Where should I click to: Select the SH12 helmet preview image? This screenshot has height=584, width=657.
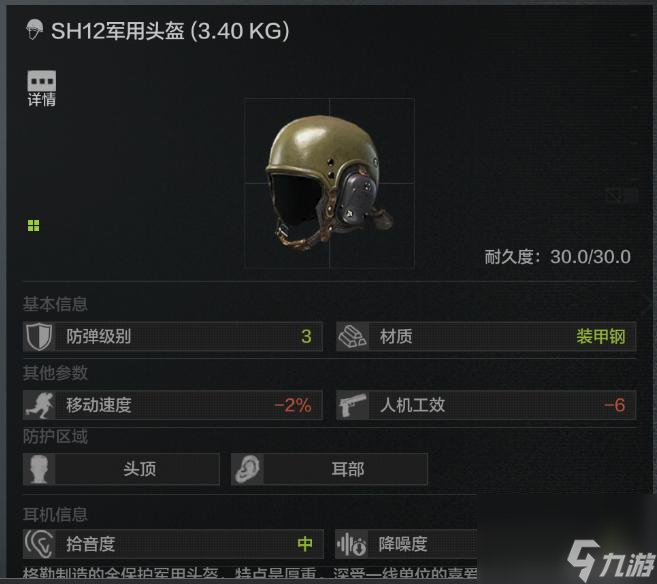coord(329,183)
